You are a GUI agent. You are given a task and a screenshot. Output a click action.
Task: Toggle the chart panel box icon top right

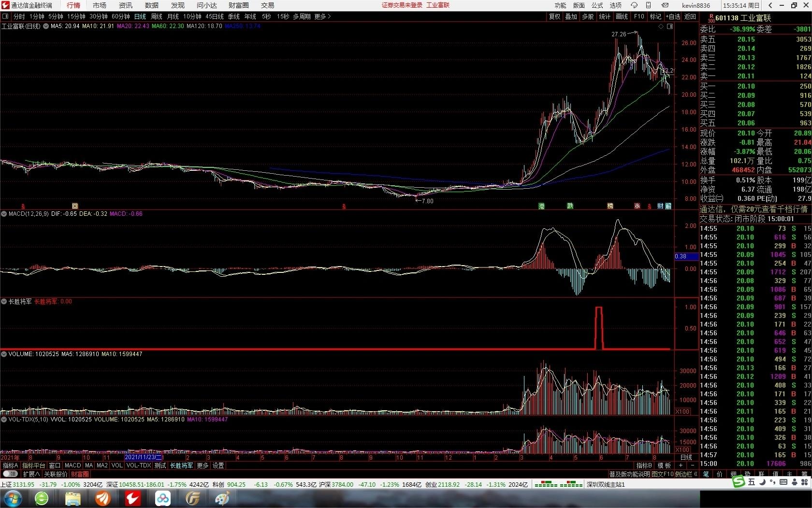[x=670, y=27]
